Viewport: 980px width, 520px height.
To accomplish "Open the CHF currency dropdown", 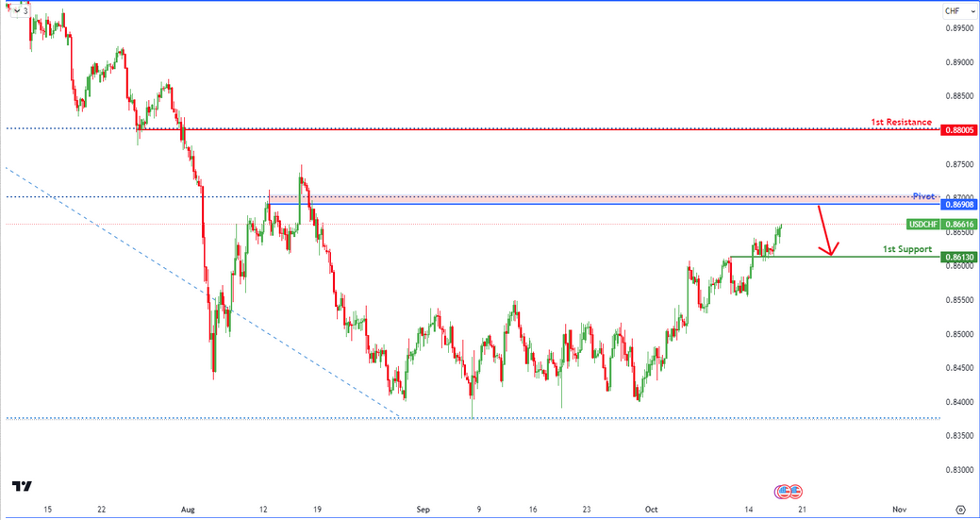I will [x=959, y=10].
